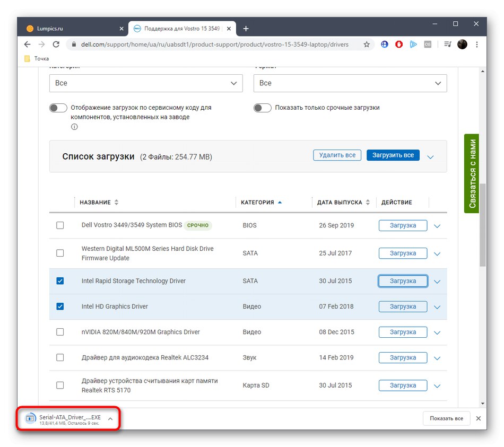The height and width of the screenshot is (447, 504).
Task: Click the scrollbar down arrow
Action: 482,404
